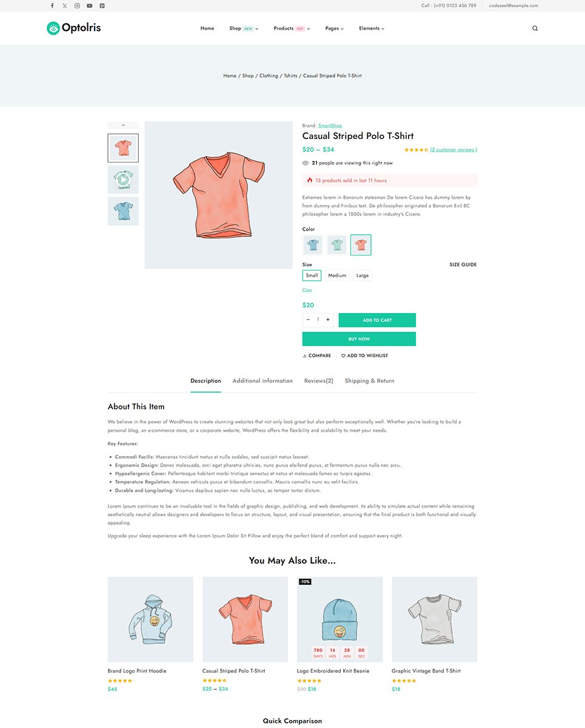Viewport: 585px width, 728px height.
Task: Open the X (Twitter) social icon
Action: click(x=65, y=5)
